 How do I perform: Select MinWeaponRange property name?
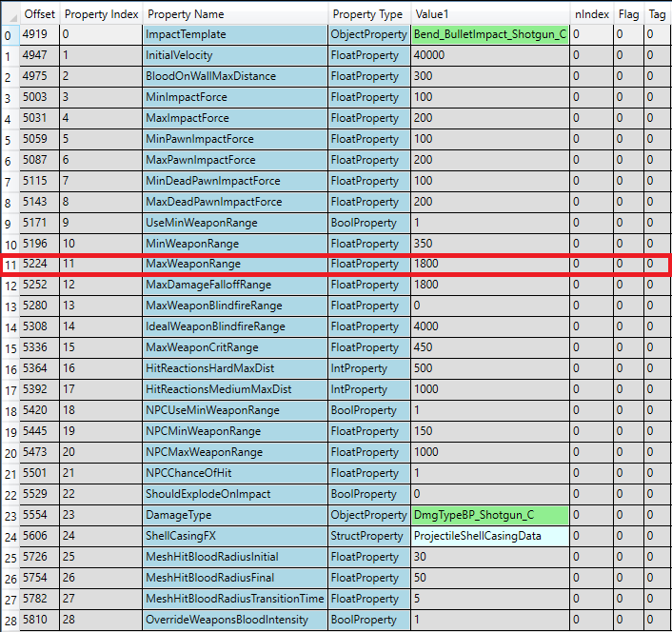coord(235,244)
